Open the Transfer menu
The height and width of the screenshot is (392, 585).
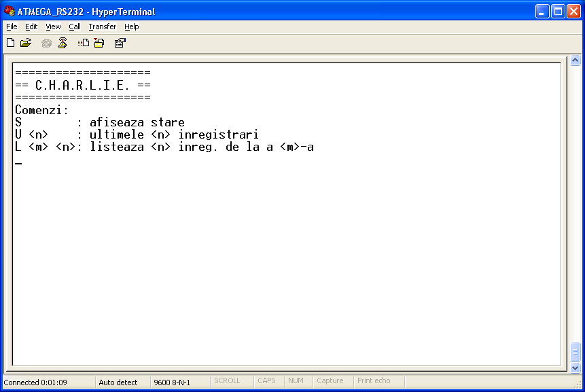coord(102,26)
